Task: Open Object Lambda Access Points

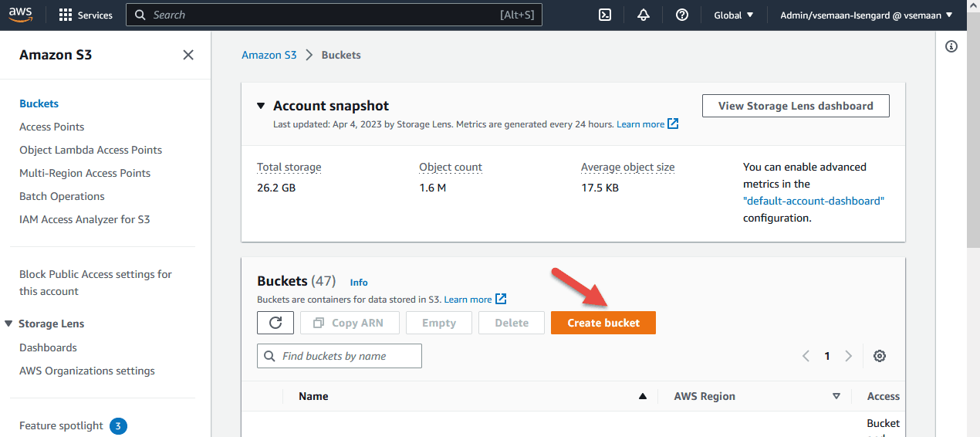Action: (x=90, y=150)
